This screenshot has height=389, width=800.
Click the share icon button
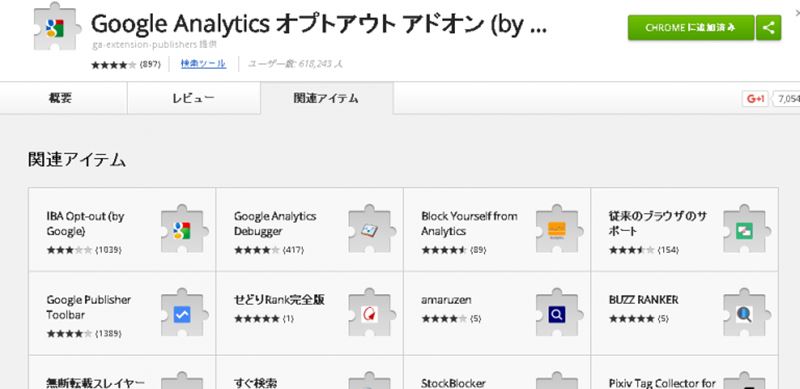pyautogui.click(x=769, y=28)
